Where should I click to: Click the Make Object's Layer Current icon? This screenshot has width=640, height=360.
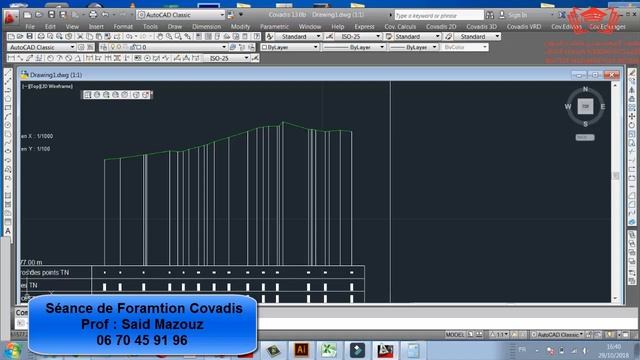233,47
